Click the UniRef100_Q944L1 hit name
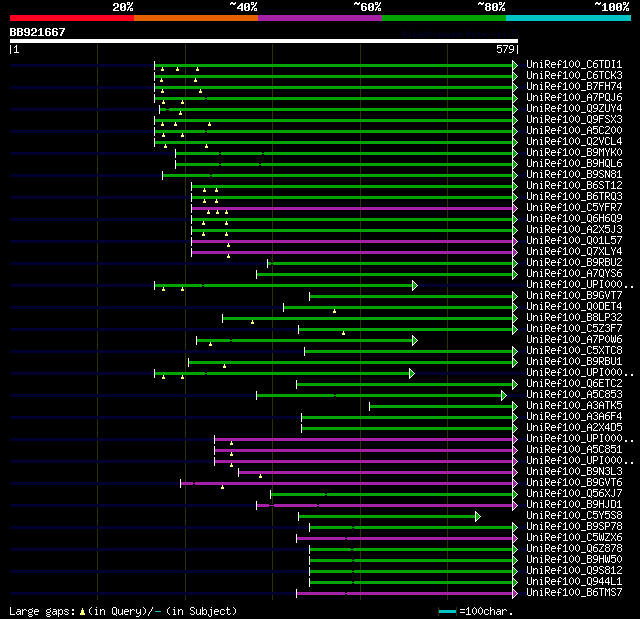Image resolution: width=640 pixels, height=619 pixels. tap(574, 582)
